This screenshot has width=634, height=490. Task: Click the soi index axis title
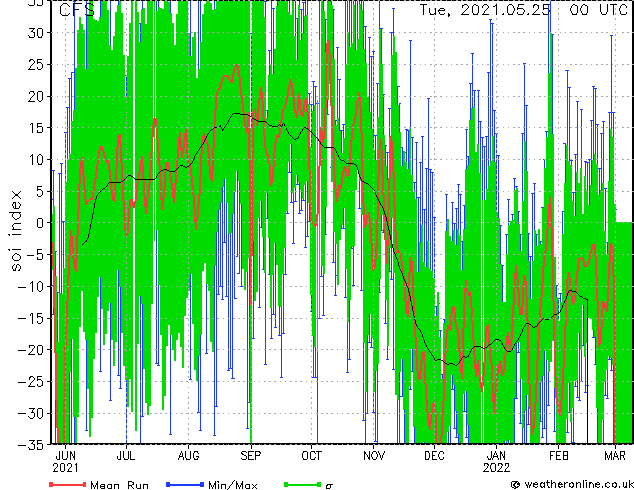(15, 230)
